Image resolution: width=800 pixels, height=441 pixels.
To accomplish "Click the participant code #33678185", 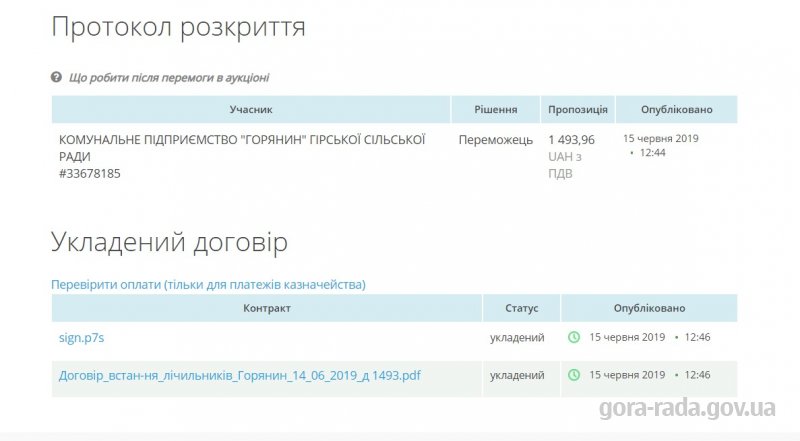I will tap(90, 174).
